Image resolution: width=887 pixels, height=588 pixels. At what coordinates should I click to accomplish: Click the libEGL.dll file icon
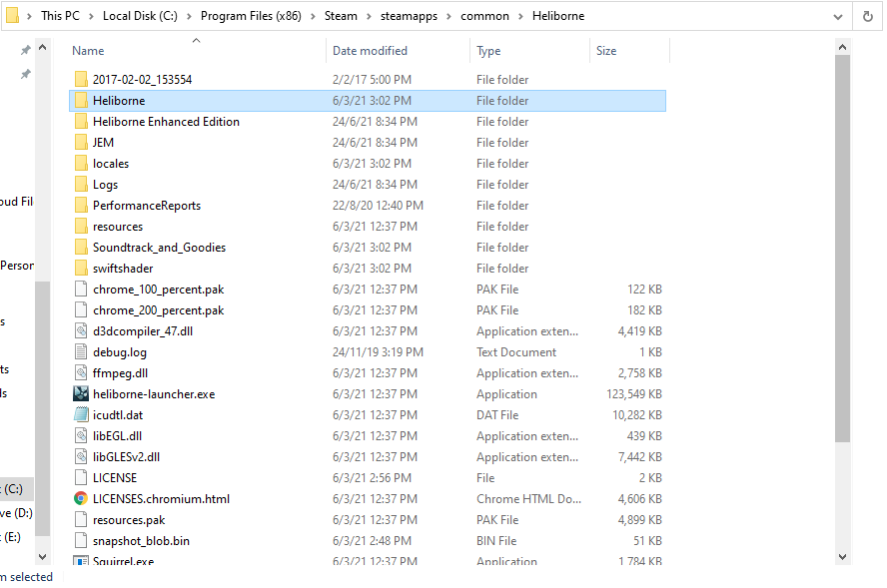pyautogui.click(x=81, y=436)
